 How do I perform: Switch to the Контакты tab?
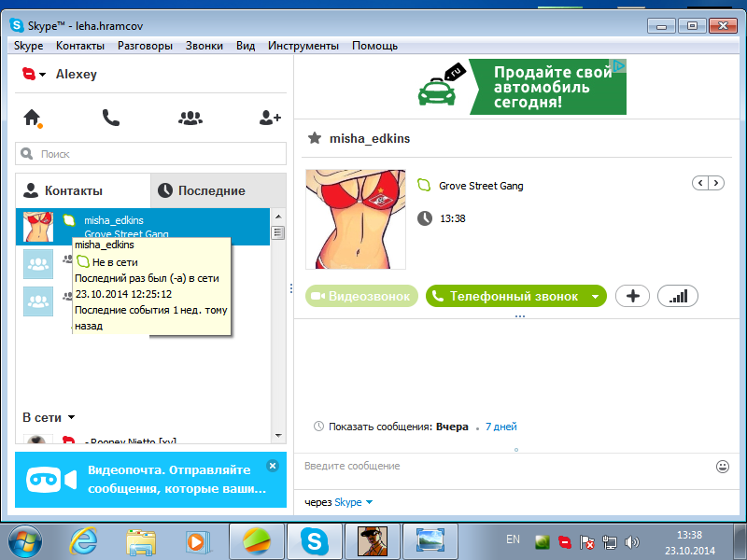click(x=83, y=190)
